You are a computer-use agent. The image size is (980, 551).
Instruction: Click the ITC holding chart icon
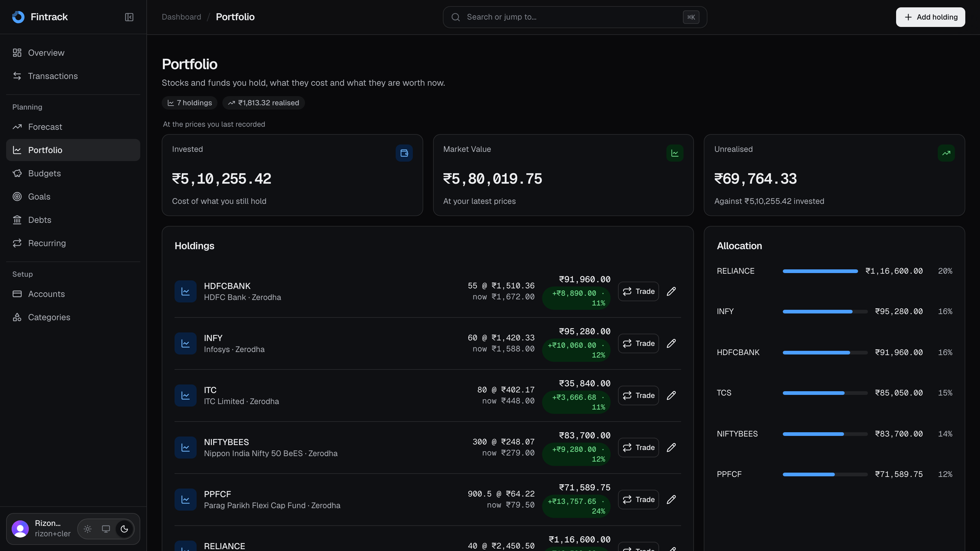coord(185,396)
